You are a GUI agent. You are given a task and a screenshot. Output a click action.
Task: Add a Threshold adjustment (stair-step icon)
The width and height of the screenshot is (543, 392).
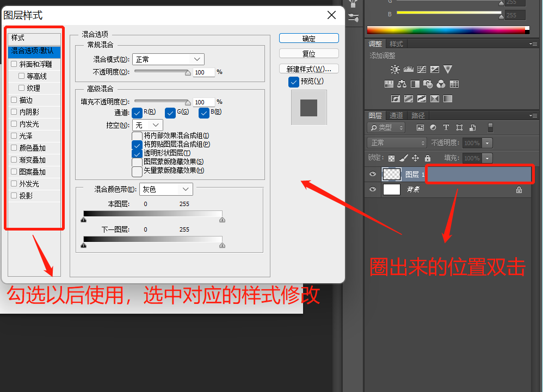(x=422, y=98)
